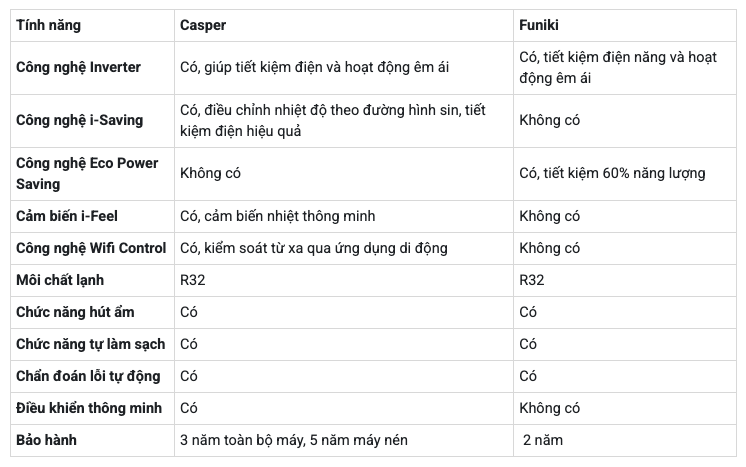This screenshot has width=746, height=467.
Task: Click the 'Môi chất lạnh' row label
Action: point(60,280)
